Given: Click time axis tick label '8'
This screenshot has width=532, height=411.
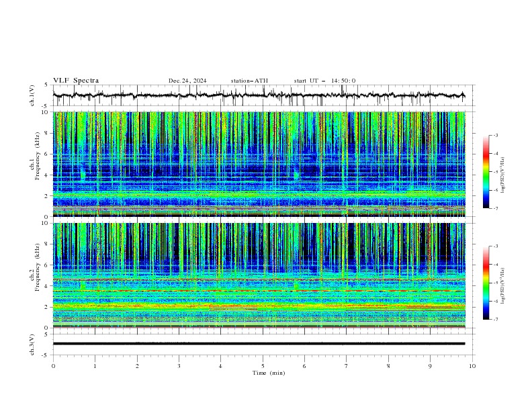Looking at the screenshot, I should 388,366.
